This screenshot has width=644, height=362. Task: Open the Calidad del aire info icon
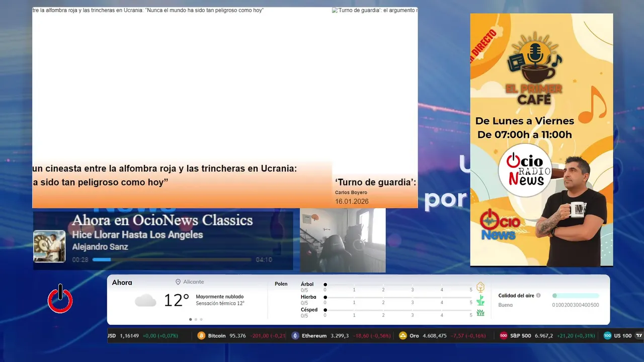tap(538, 296)
